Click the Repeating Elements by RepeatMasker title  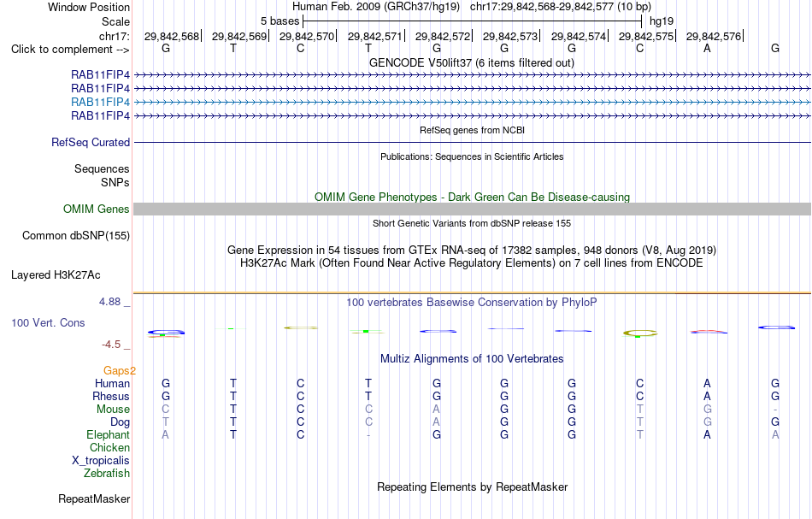pyautogui.click(x=472, y=487)
